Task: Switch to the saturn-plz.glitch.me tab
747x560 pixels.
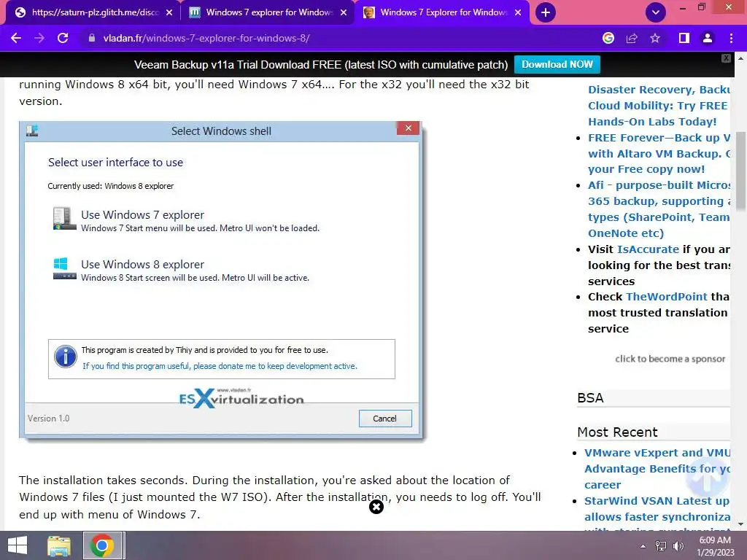Action: (93, 12)
